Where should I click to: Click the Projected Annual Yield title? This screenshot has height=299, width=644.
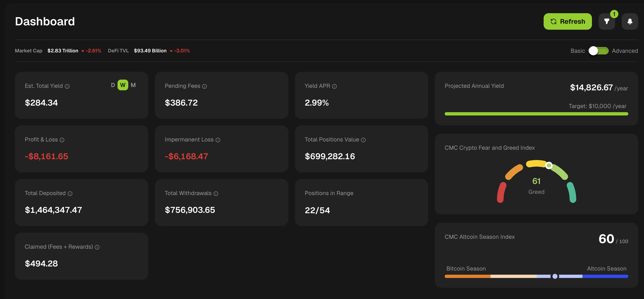tap(474, 86)
